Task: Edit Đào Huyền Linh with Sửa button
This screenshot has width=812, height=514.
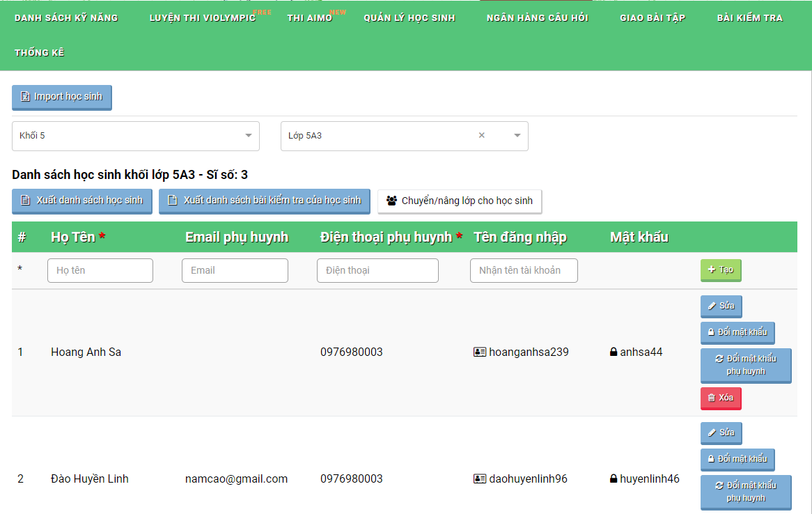Action: coord(721,433)
